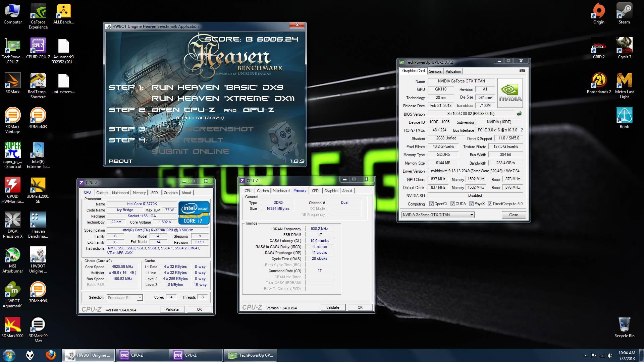Launch 3DMark2001 SE icon
The image size is (644, 362).
(38, 190)
